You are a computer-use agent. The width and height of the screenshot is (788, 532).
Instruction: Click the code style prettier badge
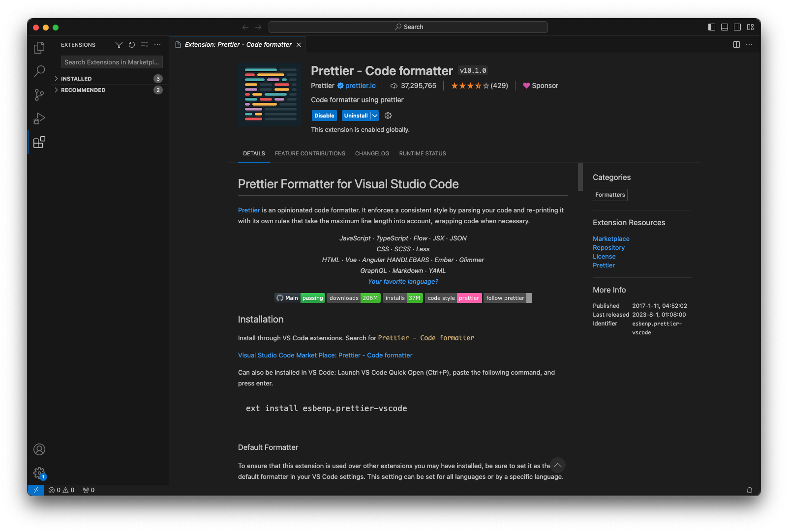[453, 298]
